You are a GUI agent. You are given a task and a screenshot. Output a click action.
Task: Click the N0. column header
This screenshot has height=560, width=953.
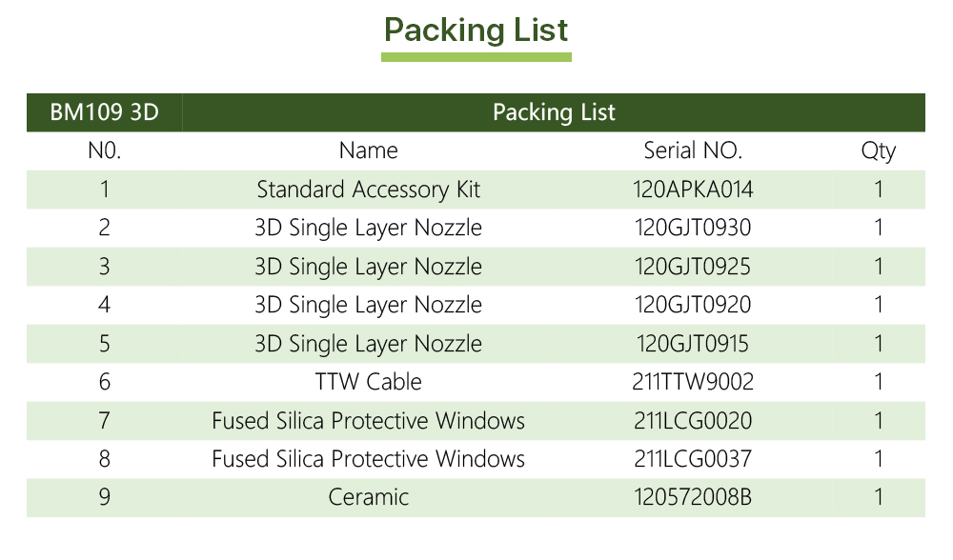(104, 150)
